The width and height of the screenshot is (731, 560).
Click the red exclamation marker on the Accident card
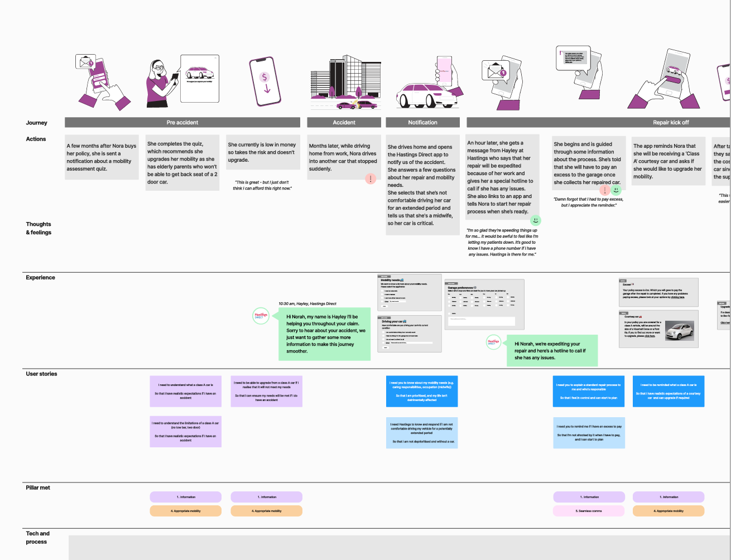pyautogui.click(x=371, y=179)
